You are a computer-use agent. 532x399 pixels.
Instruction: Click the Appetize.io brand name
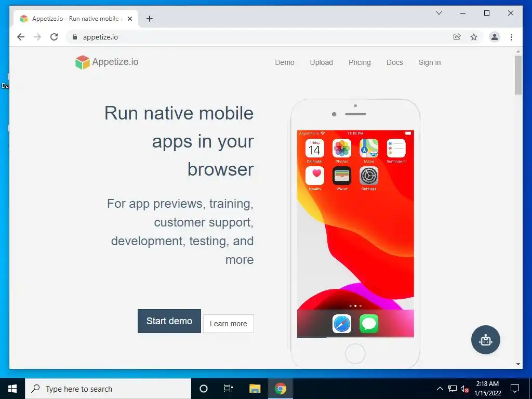click(x=115, y=62)
